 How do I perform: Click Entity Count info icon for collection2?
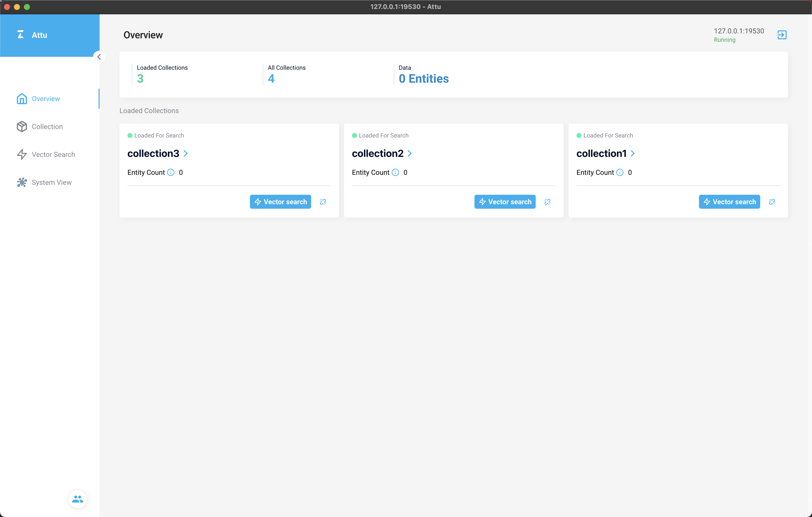(x=396, y=172)
